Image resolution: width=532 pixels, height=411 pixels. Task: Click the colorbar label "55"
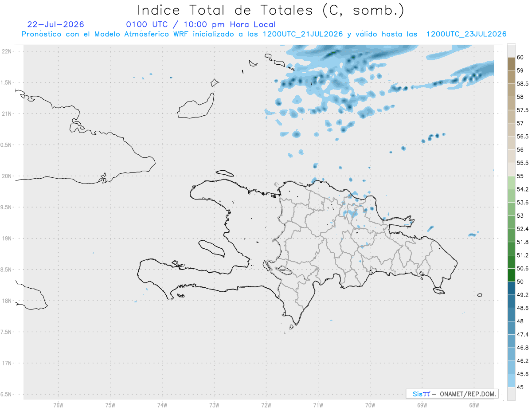pyautogui.click(x=520, y=176)
